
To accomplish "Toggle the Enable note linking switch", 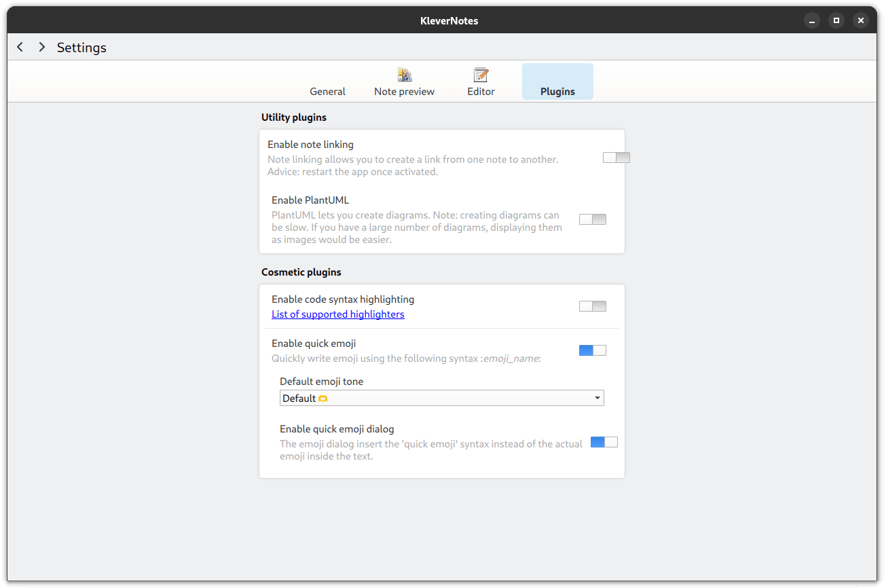I will click(616, 158).
